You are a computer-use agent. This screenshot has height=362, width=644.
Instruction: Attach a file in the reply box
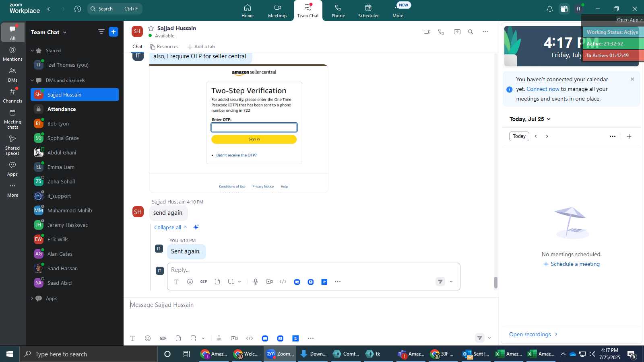pos(217,282)
